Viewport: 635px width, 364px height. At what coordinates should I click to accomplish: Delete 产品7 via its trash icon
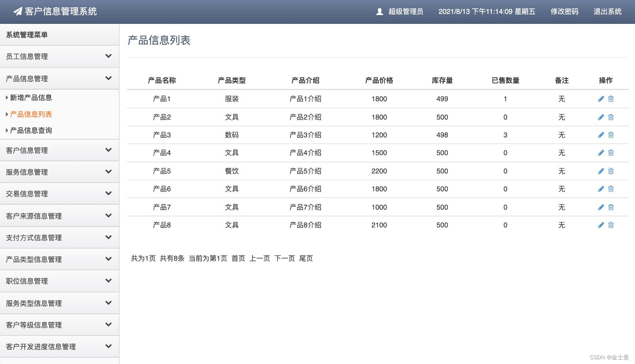pyautogui.click(x=611, y=207)
